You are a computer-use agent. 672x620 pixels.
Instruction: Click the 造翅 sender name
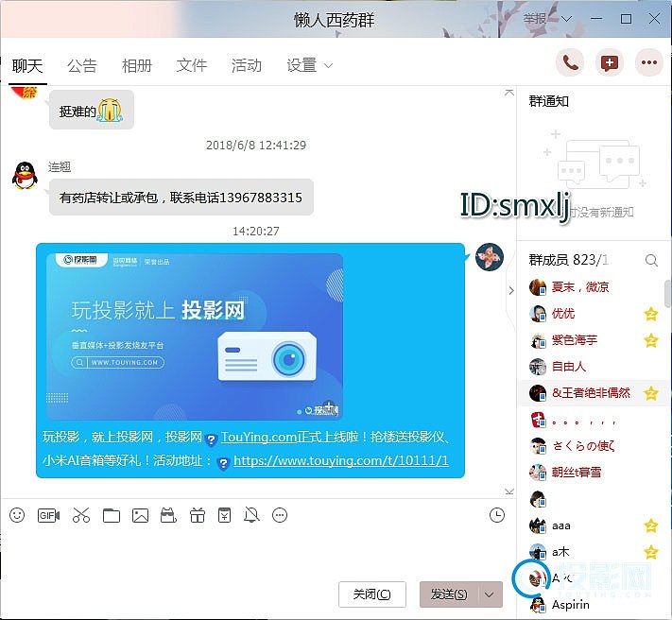[60, 166]
